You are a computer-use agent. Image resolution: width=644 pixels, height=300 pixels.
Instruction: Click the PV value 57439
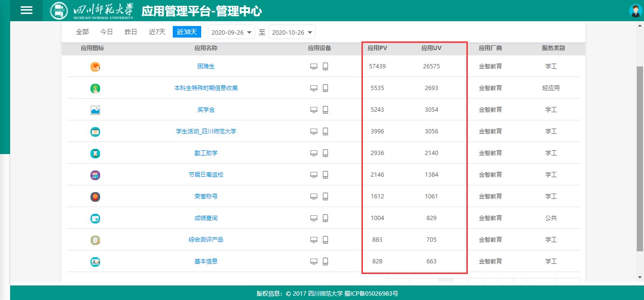377,66
